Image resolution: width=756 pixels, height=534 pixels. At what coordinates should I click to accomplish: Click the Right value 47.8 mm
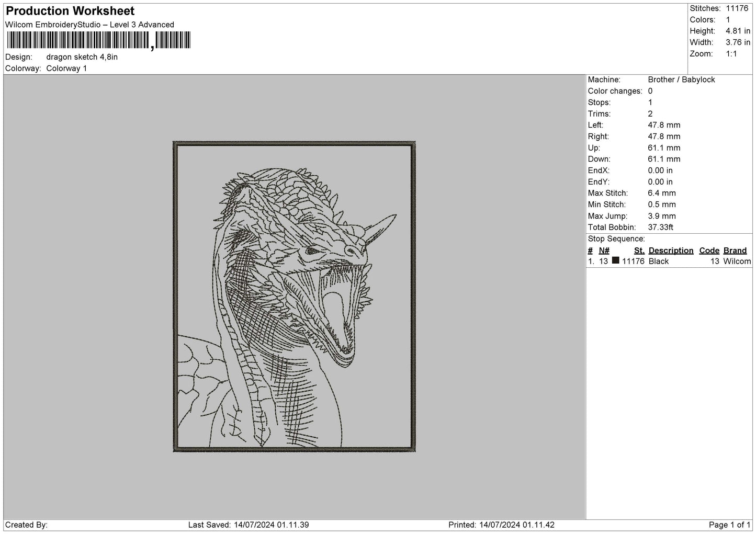(664, 137)
